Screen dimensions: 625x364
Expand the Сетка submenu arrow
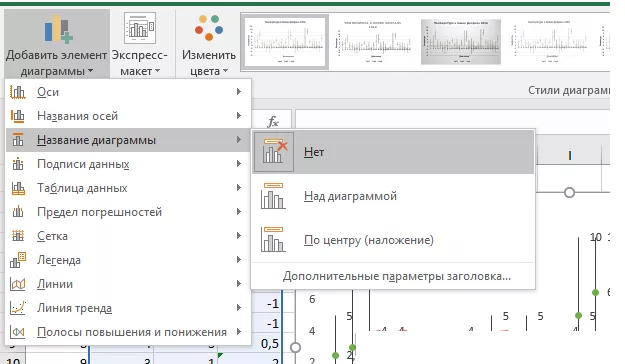(239, 236)
